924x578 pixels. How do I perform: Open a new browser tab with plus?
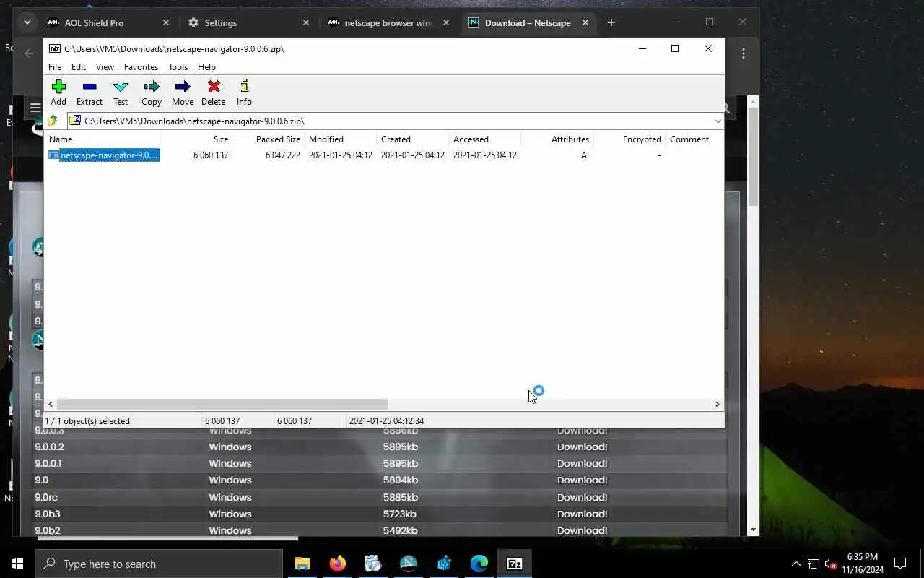pyautogui.click(x=611, y=23)
